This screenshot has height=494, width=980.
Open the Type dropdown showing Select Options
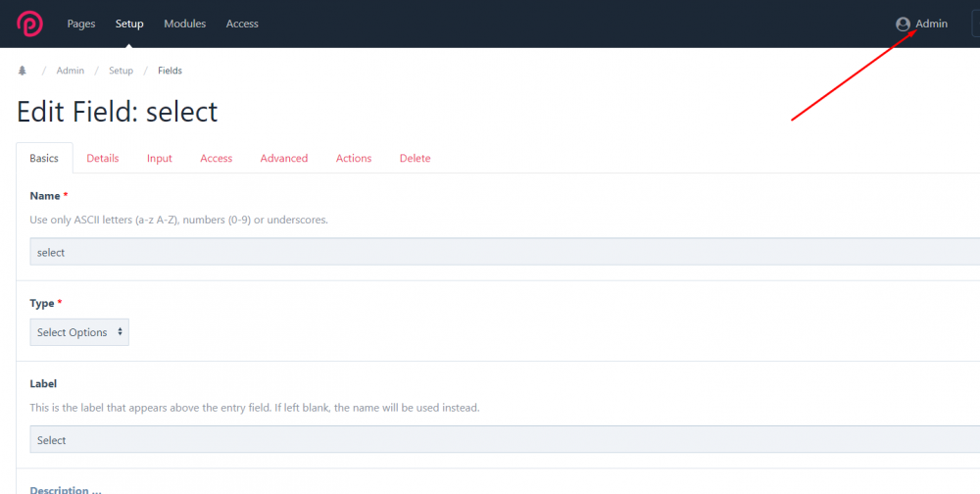point(79,332)
